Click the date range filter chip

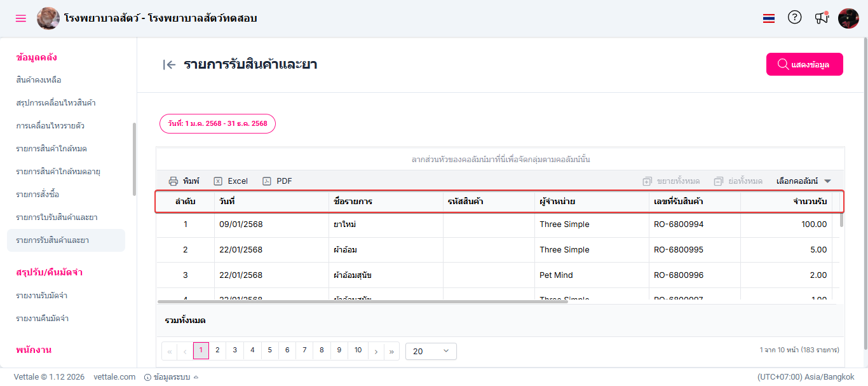tap(217, 123)
